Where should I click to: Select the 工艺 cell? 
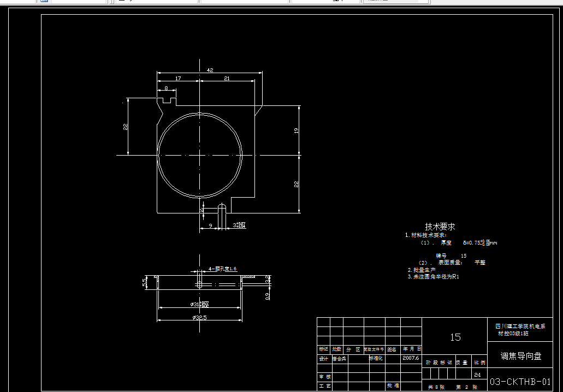(325, 386)
